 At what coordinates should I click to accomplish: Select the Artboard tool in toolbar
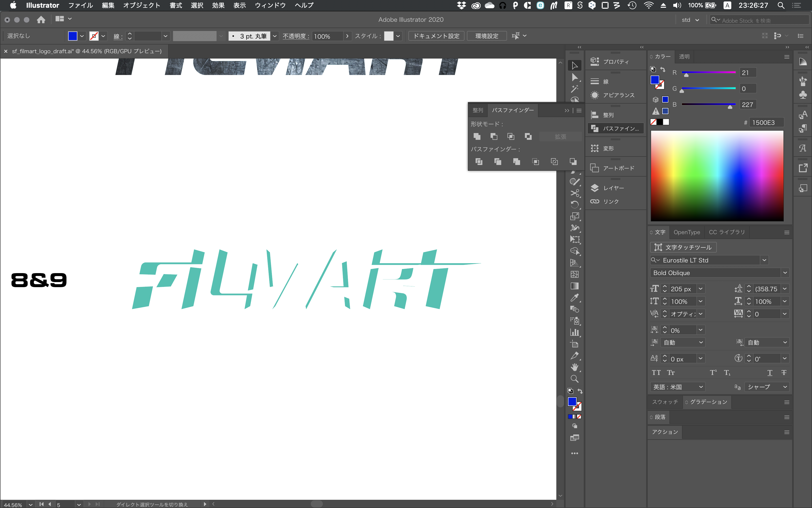tap(574, 344)
